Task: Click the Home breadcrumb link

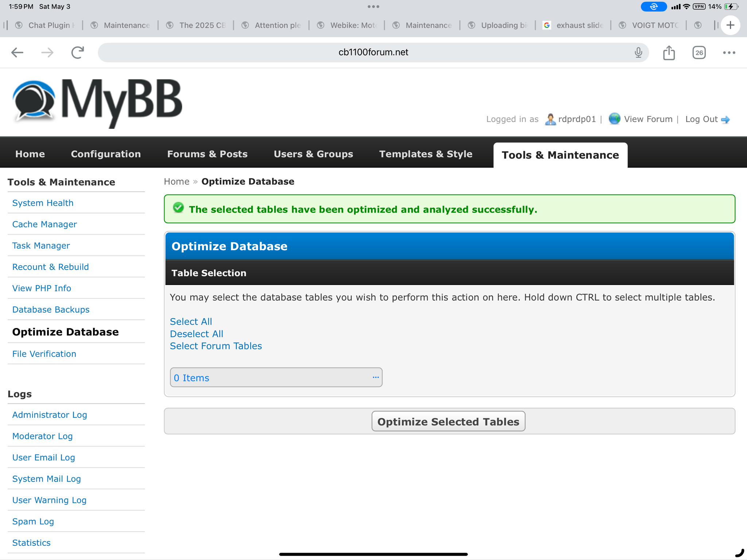Action: pos(177,181)
